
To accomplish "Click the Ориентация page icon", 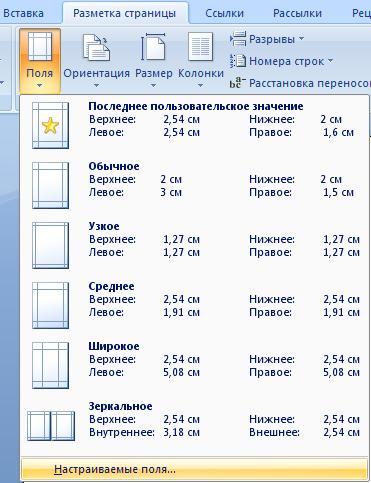I will [x=96, y=47].
